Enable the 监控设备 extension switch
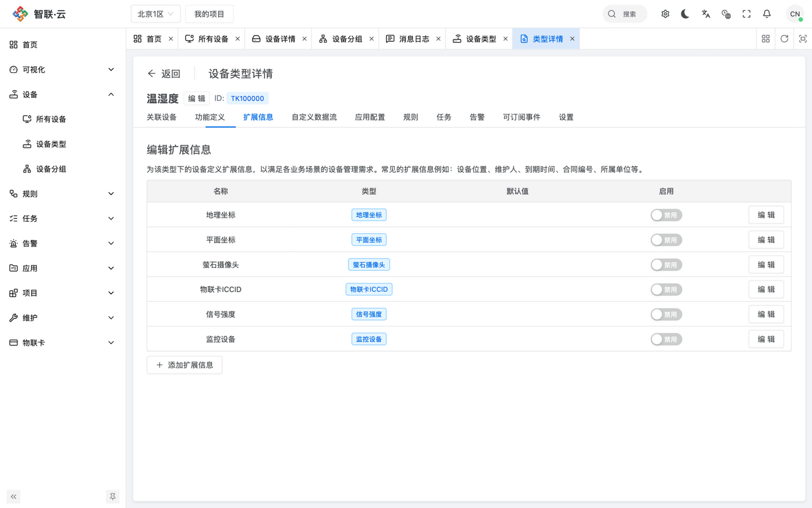 click(x=666, y=339)
